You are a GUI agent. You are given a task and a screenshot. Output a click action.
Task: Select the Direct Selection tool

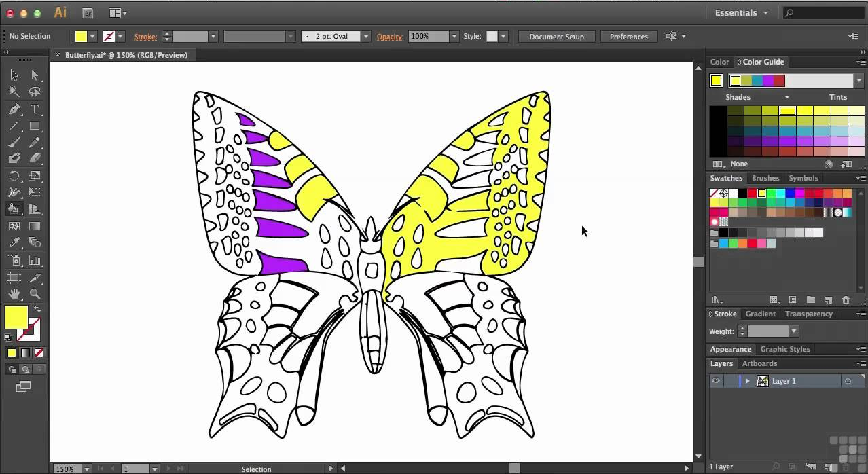(35, 75)
